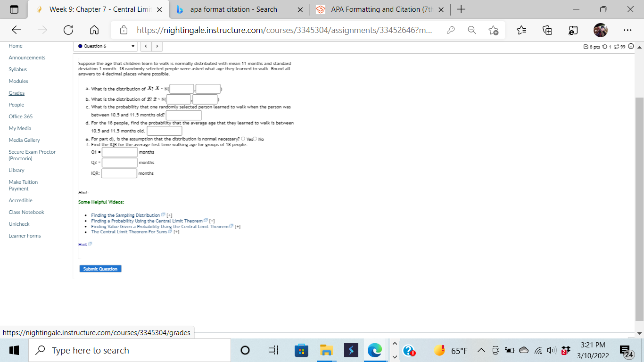This screenshot has height=362, width=644.
Task: Open Announcements in course menu
Action: tap(27, 58)
